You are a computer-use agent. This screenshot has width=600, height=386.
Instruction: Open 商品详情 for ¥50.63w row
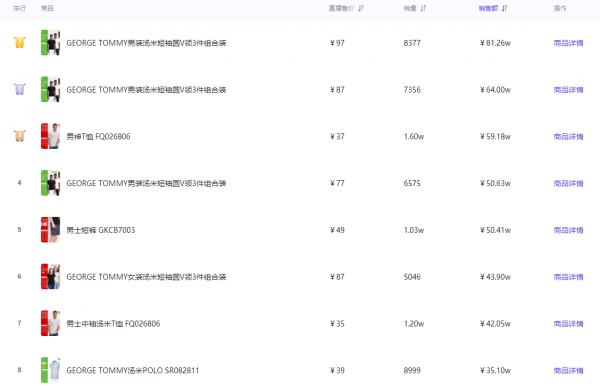(x=568, y=183)
